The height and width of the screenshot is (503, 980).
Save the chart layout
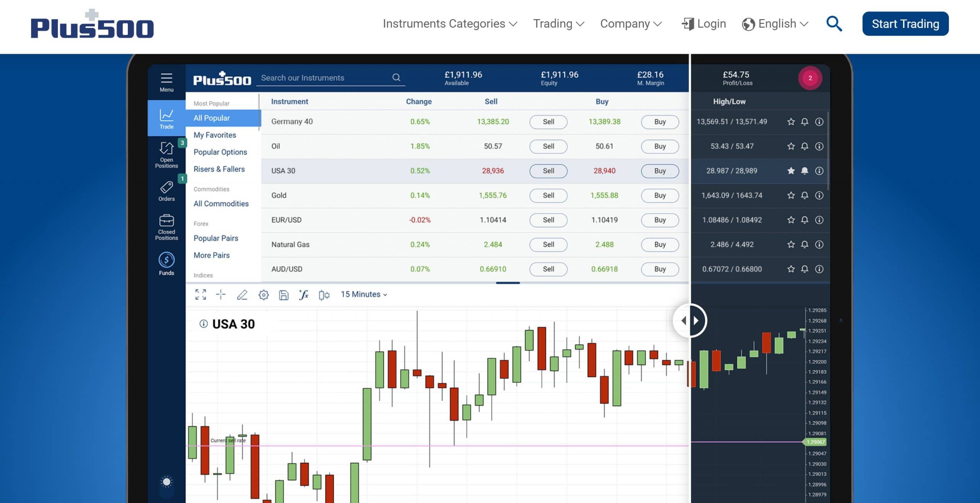284,295
